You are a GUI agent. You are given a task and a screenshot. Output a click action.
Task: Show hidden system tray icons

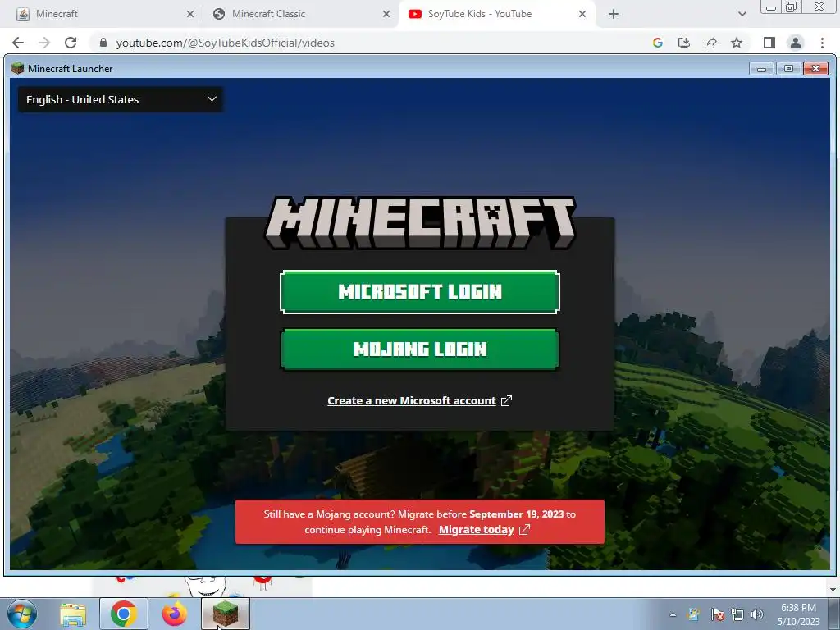click(x=673, y=614)
